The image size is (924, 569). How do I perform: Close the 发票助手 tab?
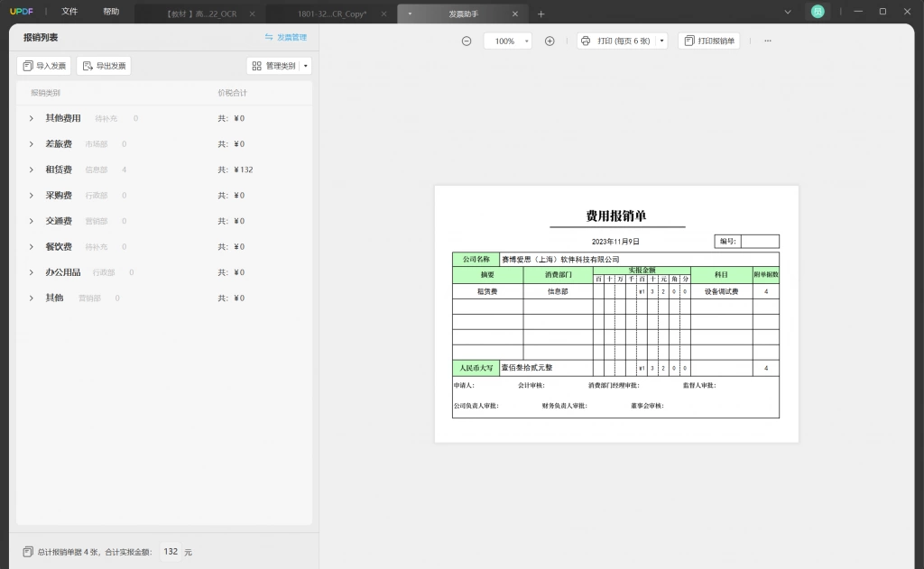click(515, 14)
